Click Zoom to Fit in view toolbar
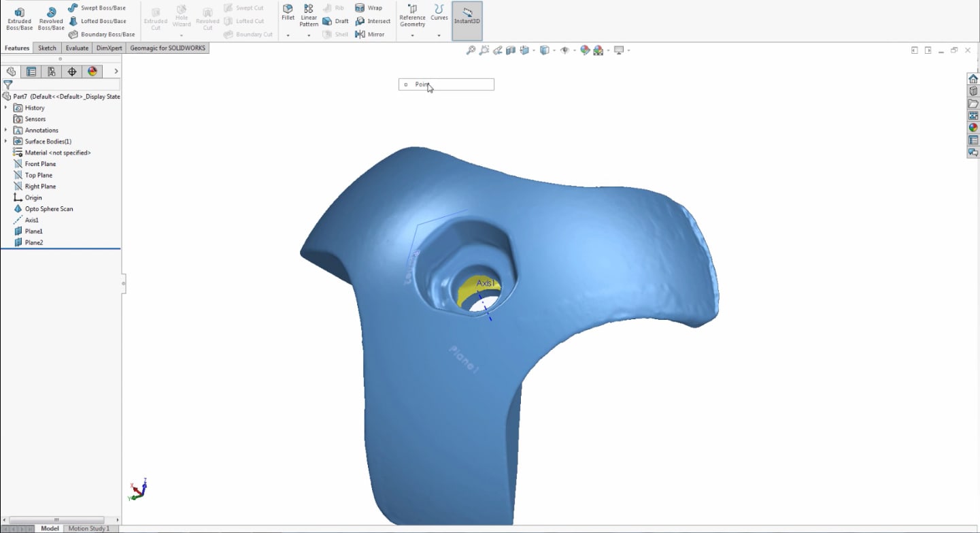The height and width of the screenshot is (533, 980). tap(471, 50)
